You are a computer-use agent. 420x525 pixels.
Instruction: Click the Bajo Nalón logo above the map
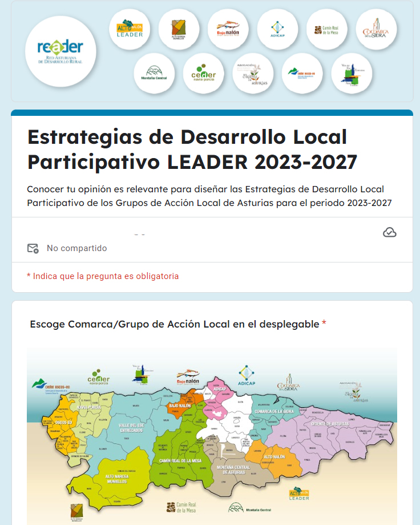pos(188,377)
